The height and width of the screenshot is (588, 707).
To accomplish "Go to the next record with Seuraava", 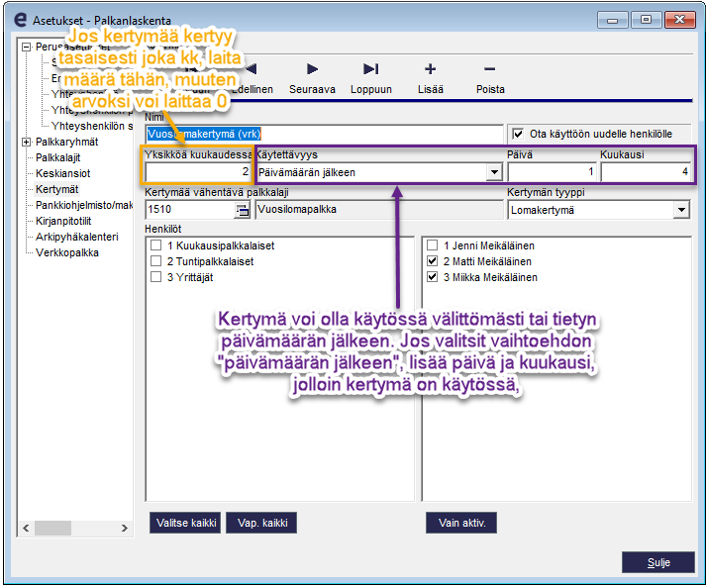I will (312, 78).
